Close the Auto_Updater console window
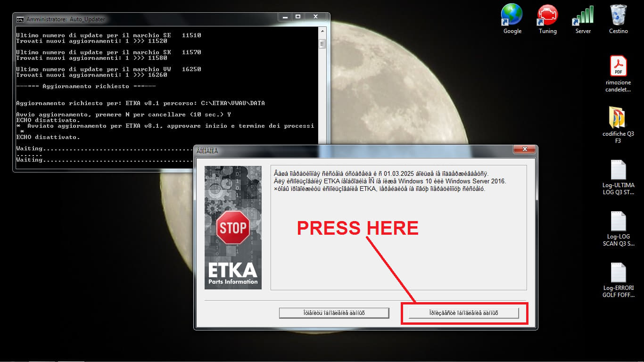 (316, 16)
